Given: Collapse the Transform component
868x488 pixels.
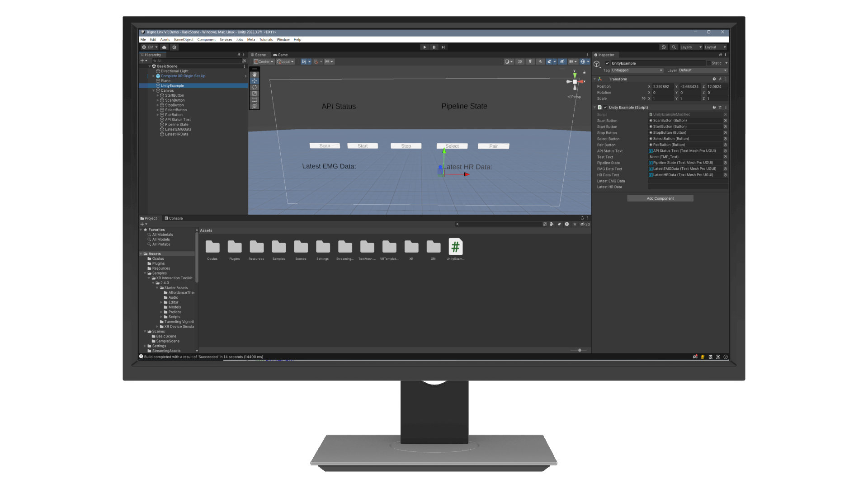Looking at the screenshot, I should point(595,79).
